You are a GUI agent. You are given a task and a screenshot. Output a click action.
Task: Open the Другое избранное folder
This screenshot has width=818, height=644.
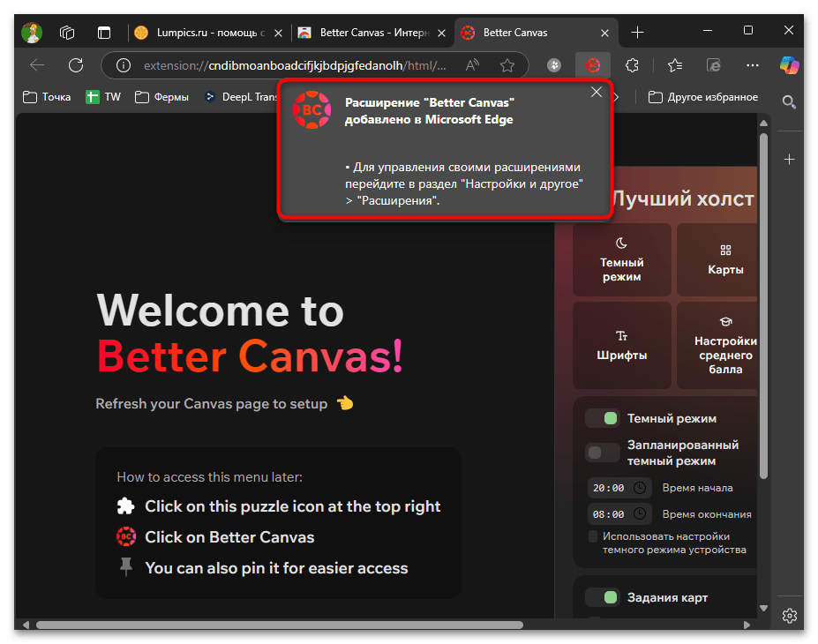(x=703, y=97)
